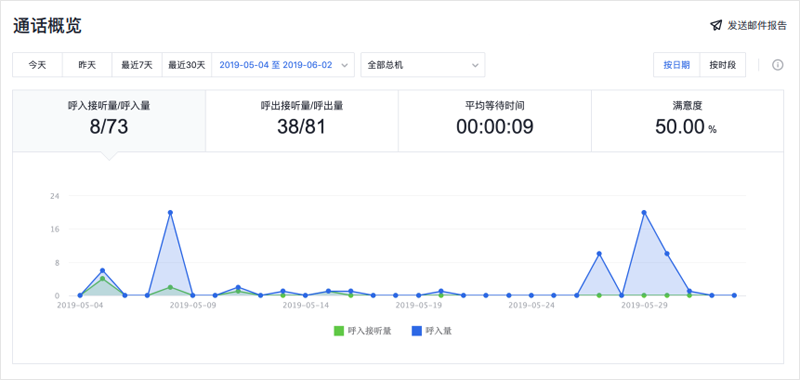Viewport: 800px width, 380px height.
Task: Select the 昨天 filter
Action: point(87,65)
